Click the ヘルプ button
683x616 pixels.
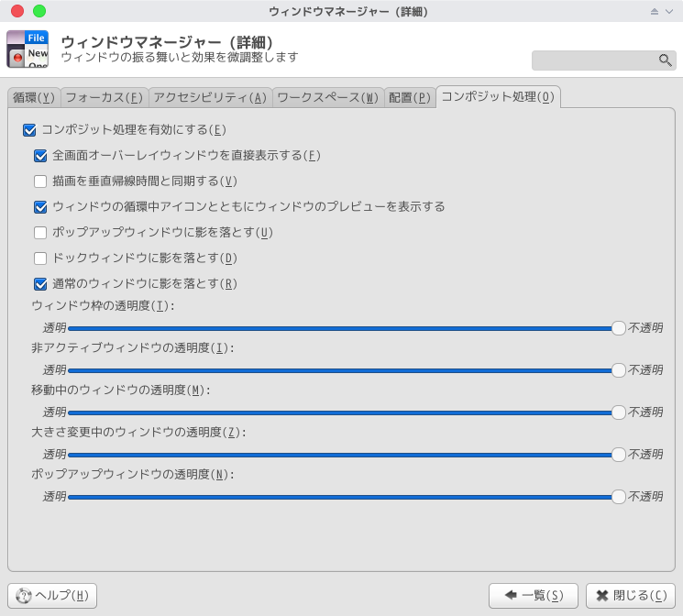pyautogui.click(x=52, y=596)
